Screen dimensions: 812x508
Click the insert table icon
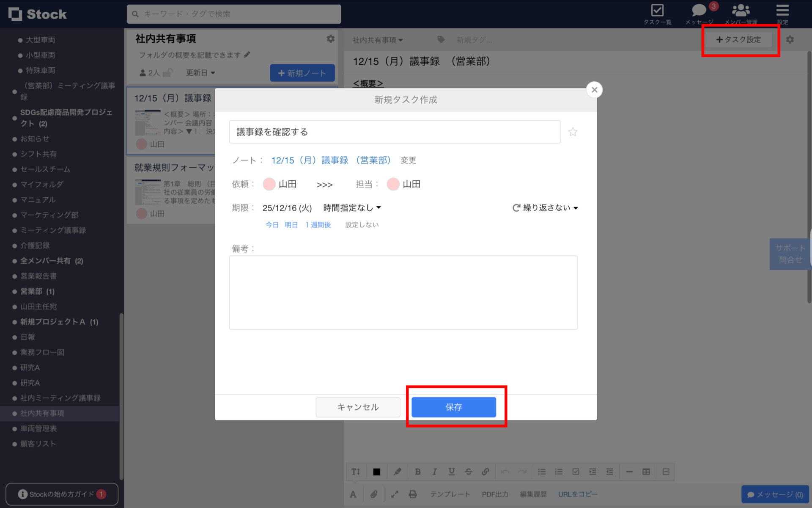[646, 471]
